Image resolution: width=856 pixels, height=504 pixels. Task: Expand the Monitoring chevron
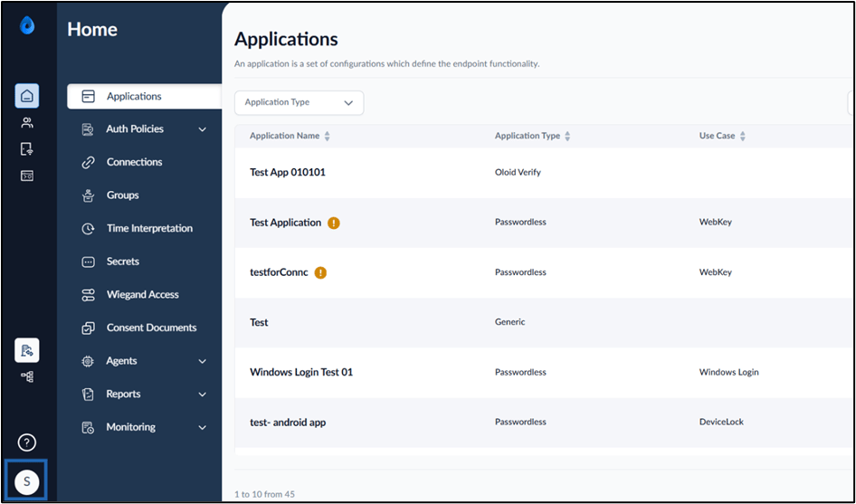[203, 428]
